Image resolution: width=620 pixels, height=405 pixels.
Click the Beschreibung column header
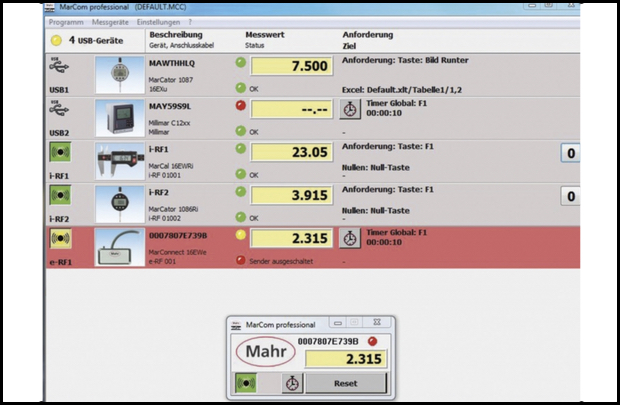pyautogui.click(x=176, y=35)
